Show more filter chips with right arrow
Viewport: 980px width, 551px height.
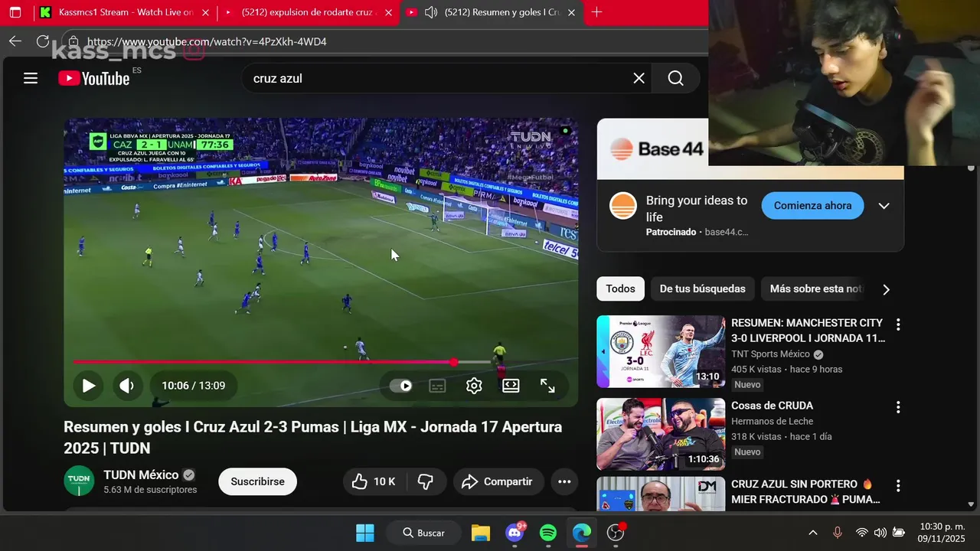point(886,289)
